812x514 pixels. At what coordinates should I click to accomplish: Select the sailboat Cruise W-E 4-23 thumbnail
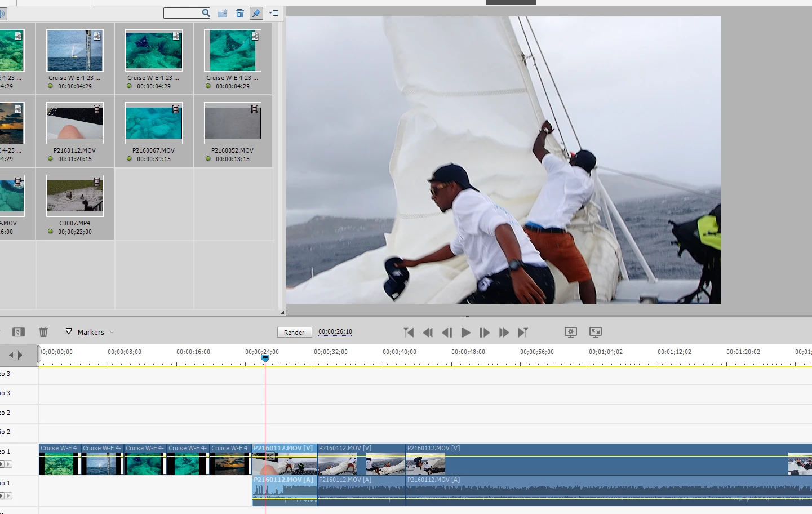click(75, 51)
